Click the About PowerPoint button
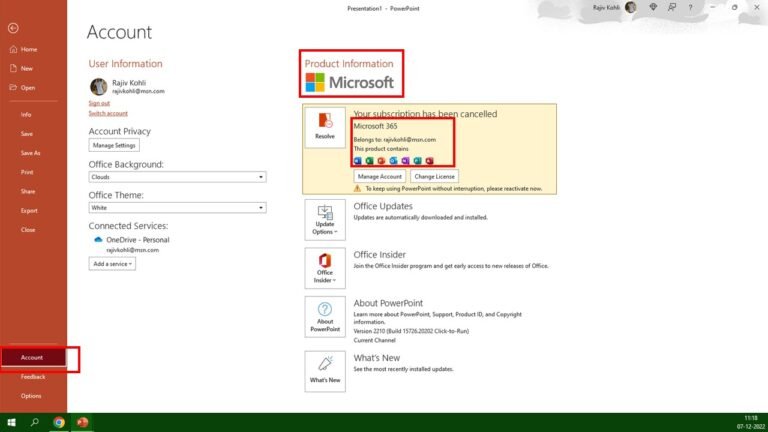 coord(325,317)
